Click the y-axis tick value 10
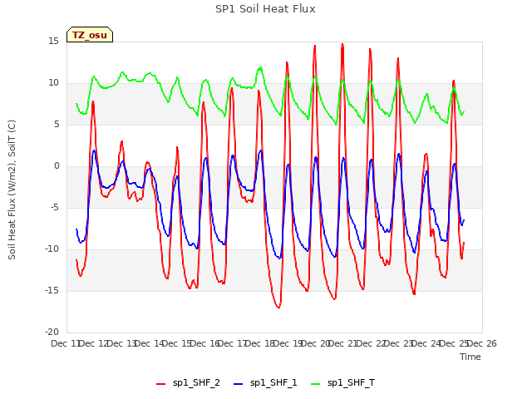Image resolution: width=532 pixels, height=399 pixels. click(53, 83)
